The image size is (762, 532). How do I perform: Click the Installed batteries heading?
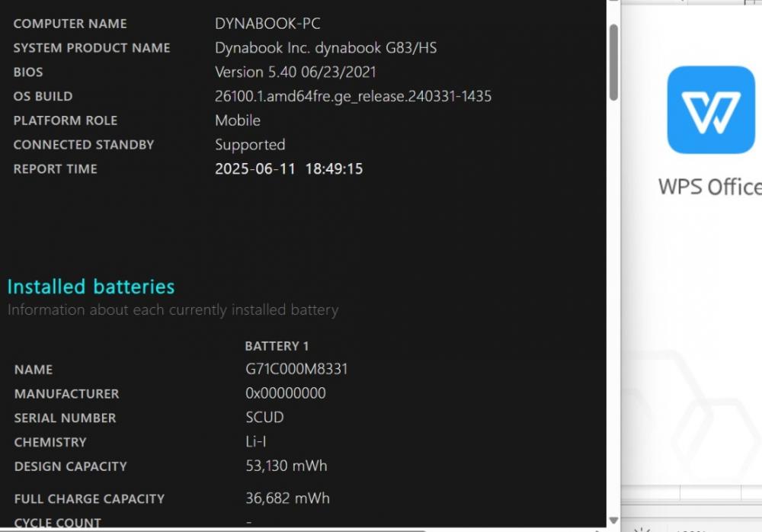tap(91, 287)
